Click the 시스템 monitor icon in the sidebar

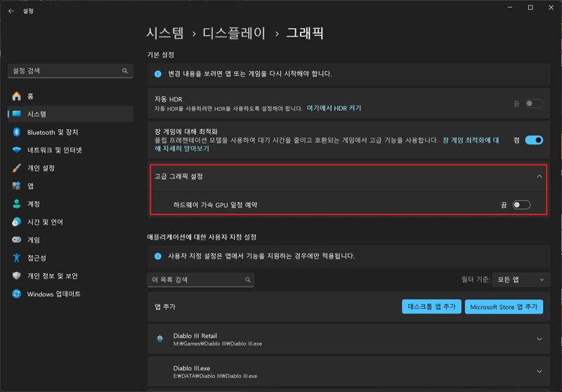pos(16,114)
